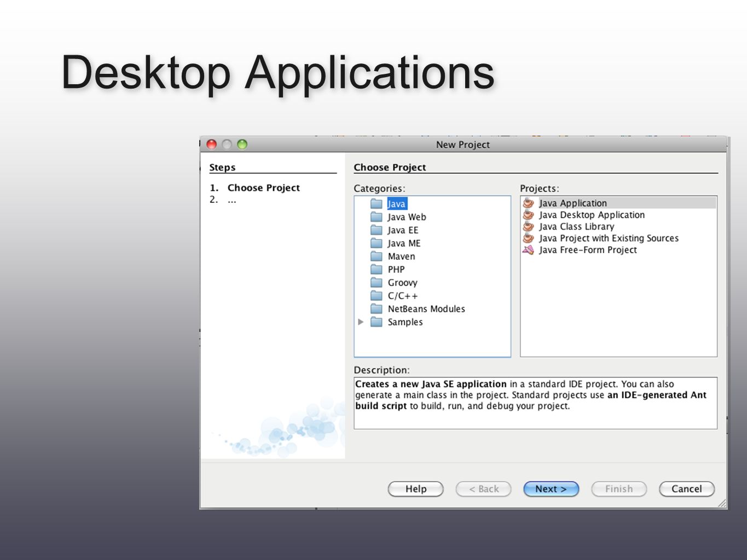Select the Java EE category

(403, 230)
